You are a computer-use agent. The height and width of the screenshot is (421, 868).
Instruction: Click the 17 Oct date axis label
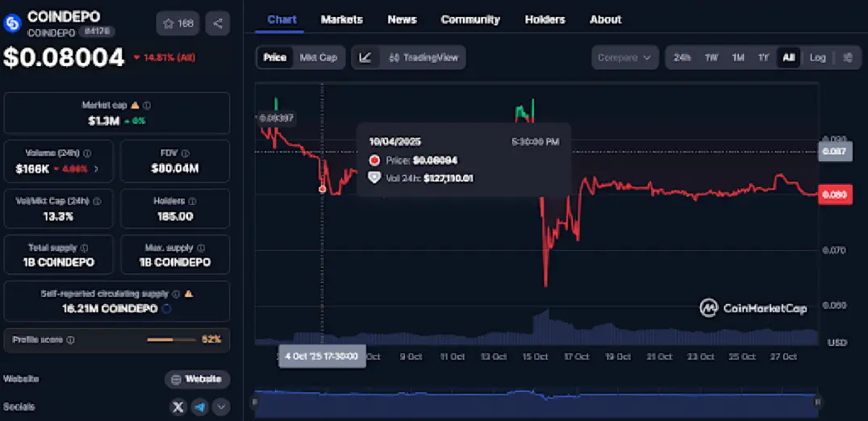[576, 356]
